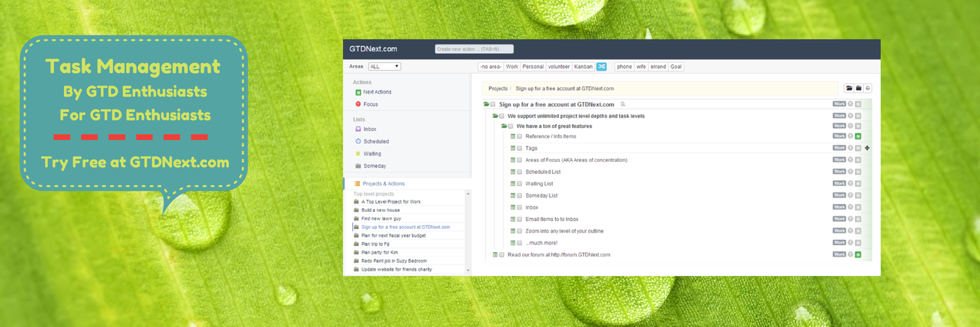Click the notes icon beside project title

click(x=623, y=104)
